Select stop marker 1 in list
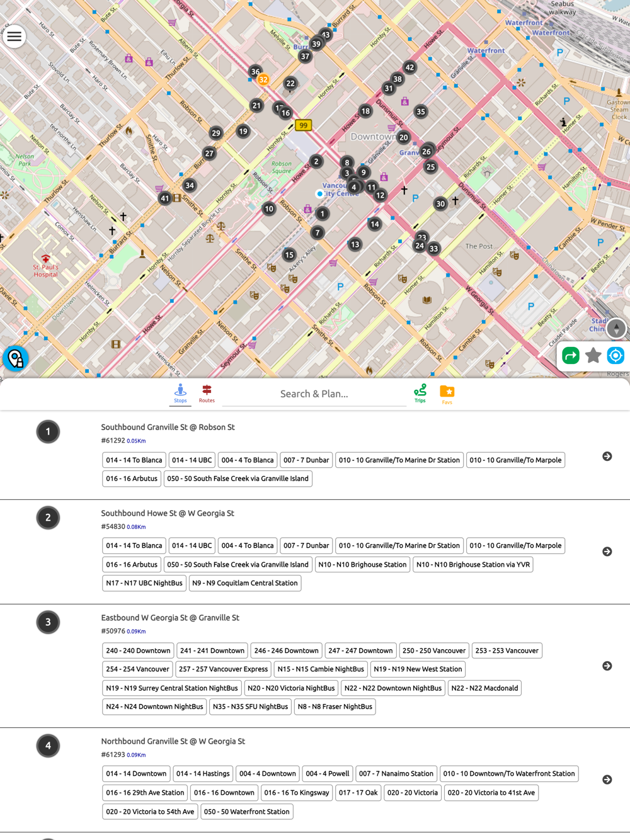This screenshot has height=840, width=630. [48, 432]
